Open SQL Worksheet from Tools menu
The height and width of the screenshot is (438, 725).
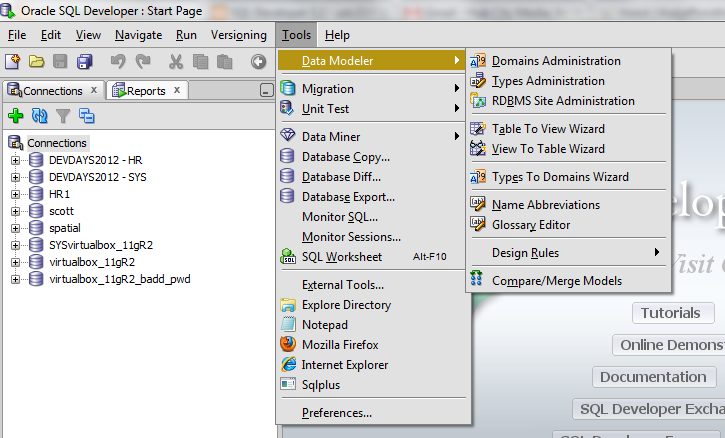coord(371,257)
